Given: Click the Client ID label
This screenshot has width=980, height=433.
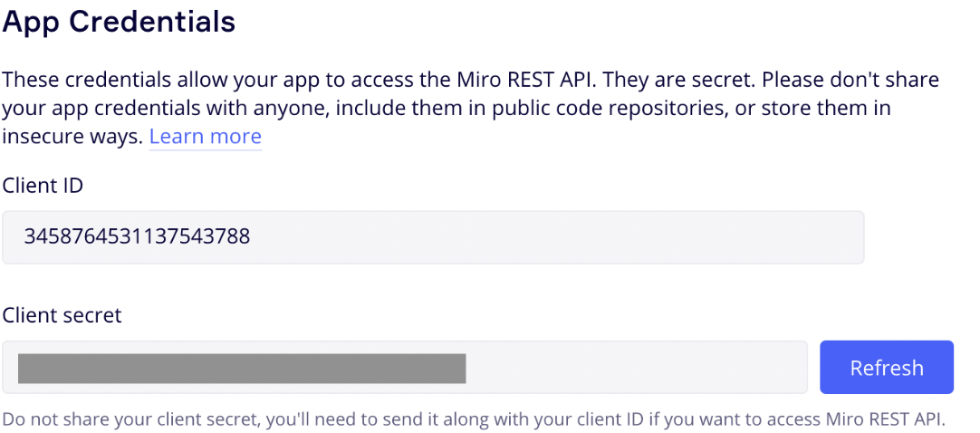Looking at the screenshot, I should click(x=43, y=186).
